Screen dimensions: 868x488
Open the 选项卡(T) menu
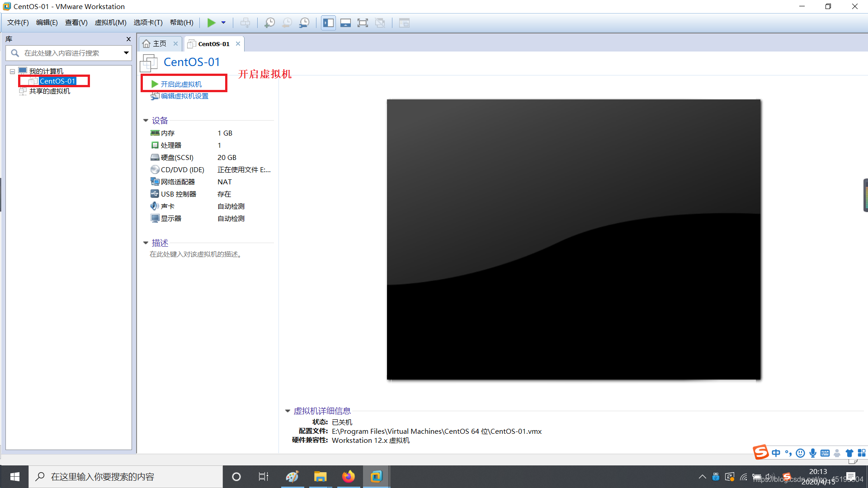coord(148,23)
